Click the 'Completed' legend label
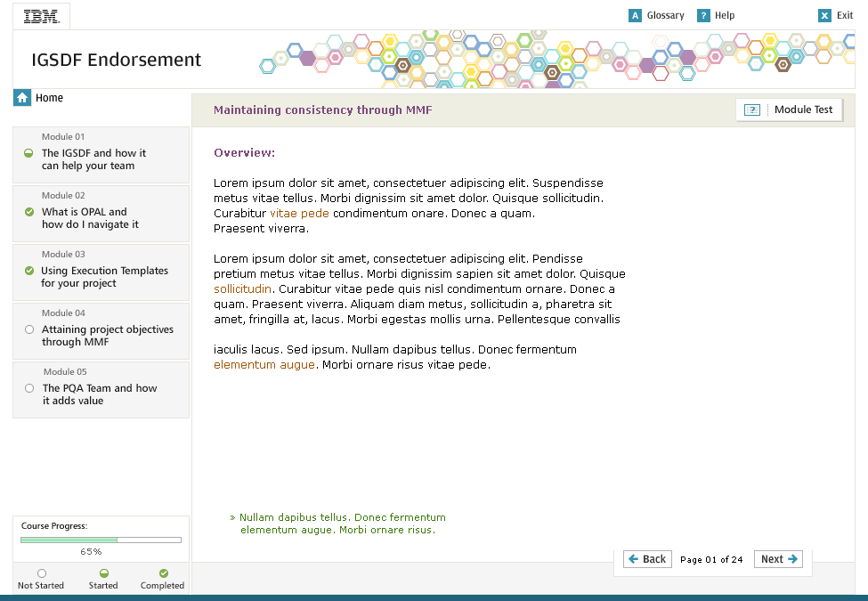This screenshot has width=868, height=601. (x=162, y=586)
